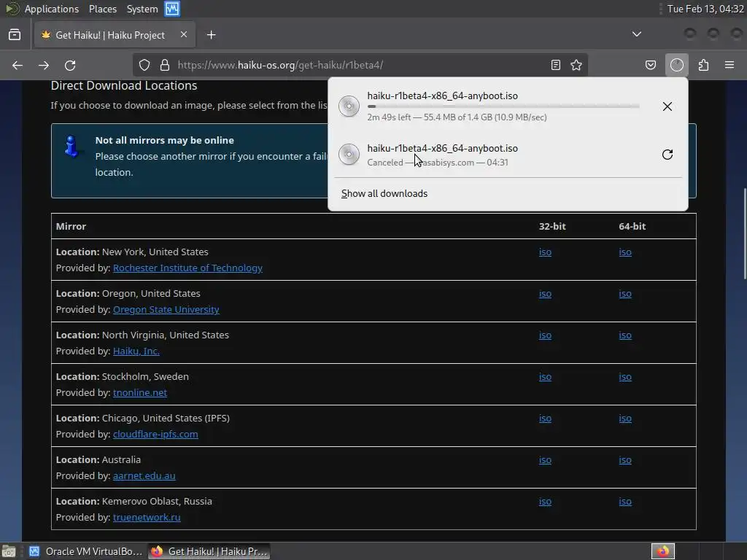
Task: Open Firefox View from the tab bar
Action: pyautogui.click(x=15, y=35)
